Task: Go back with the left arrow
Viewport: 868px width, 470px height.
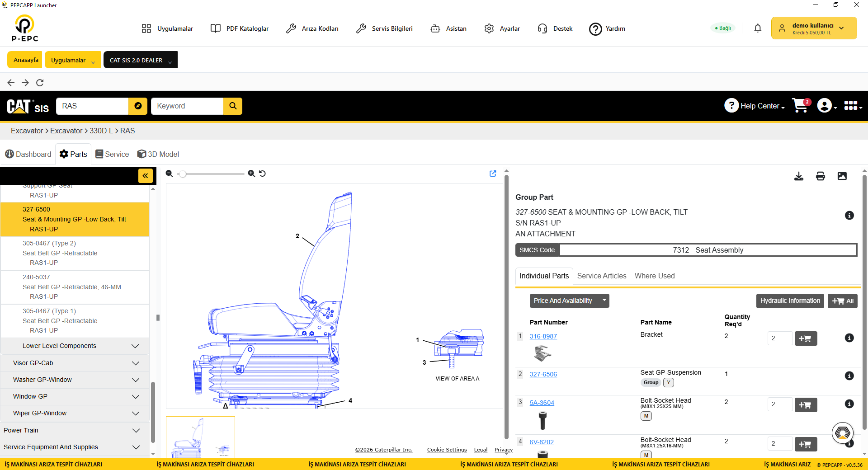Action: pyautogui.click(x=11, y=83)
